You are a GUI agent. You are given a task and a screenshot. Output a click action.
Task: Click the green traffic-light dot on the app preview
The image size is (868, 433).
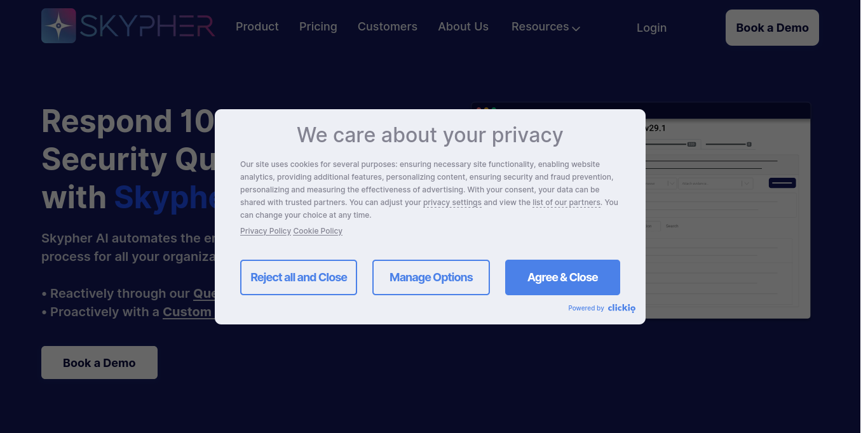(x=494, y=109)
